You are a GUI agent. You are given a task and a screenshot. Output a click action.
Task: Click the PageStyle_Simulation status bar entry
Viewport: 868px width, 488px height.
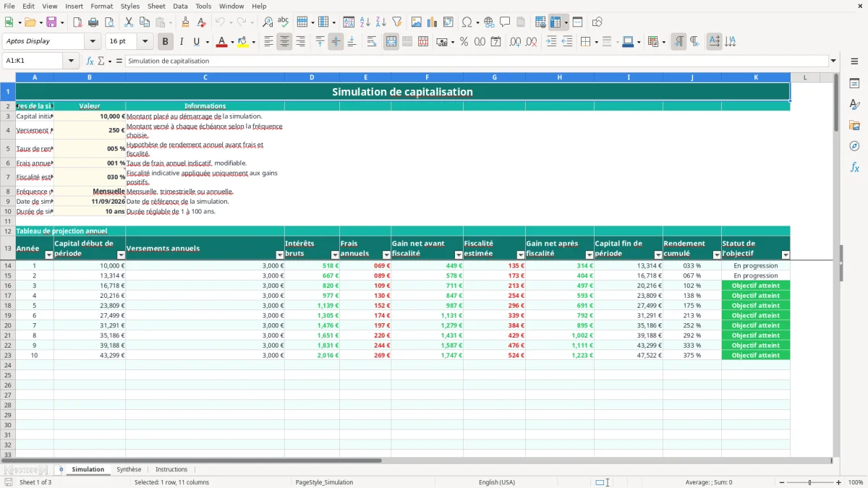(x=324, y=482)
